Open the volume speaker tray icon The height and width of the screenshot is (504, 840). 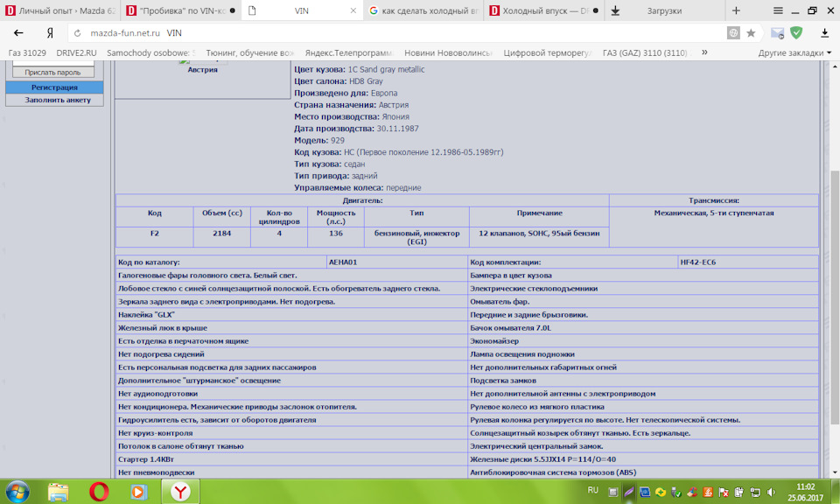click(x=772, y=492)
